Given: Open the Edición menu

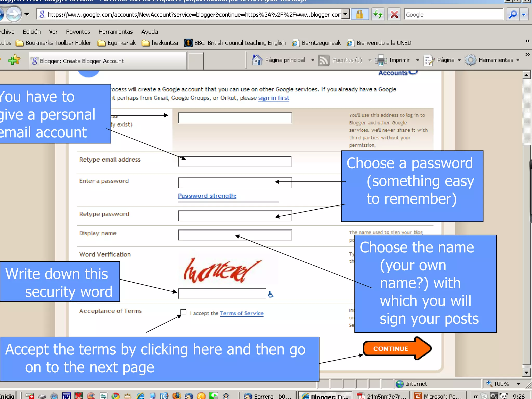Looking at the screenshot, I should [32, 32].
